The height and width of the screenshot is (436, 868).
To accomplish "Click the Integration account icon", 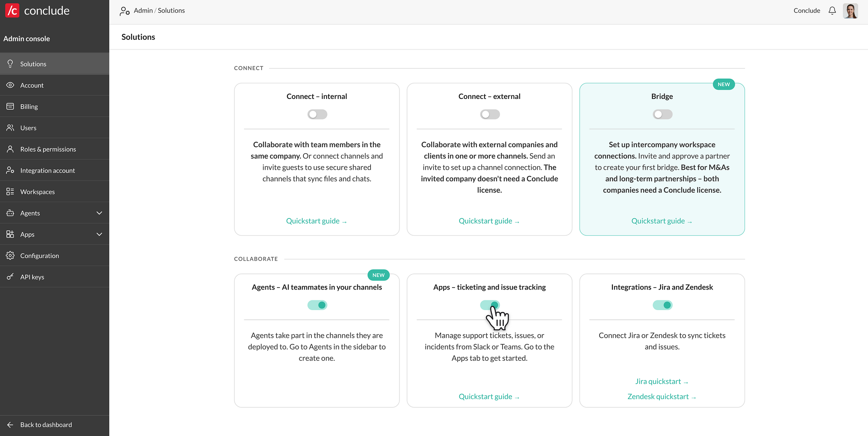I will click(x=10, y=170).
